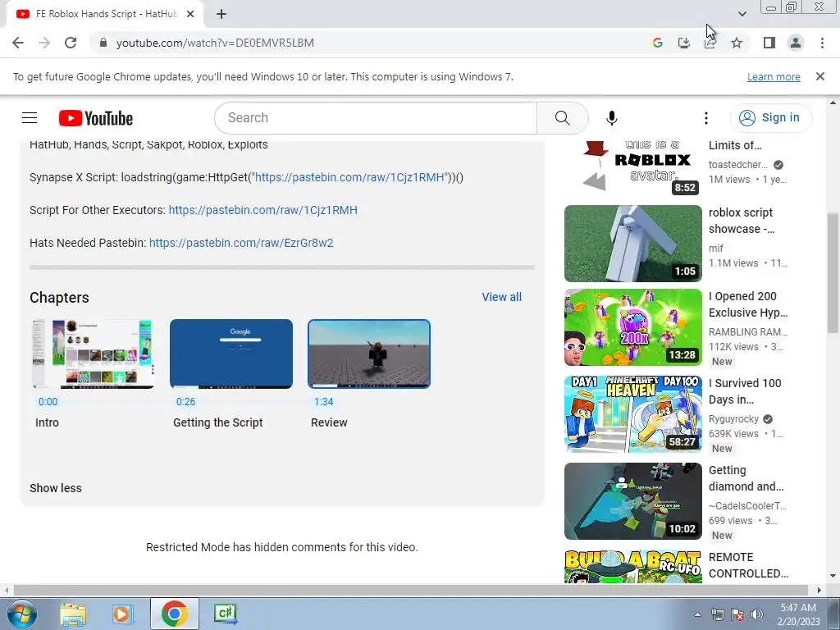This screenshot has width=840, height=630.
Task: Click the install app icon in address bar
Action: (x=684, y=43)
